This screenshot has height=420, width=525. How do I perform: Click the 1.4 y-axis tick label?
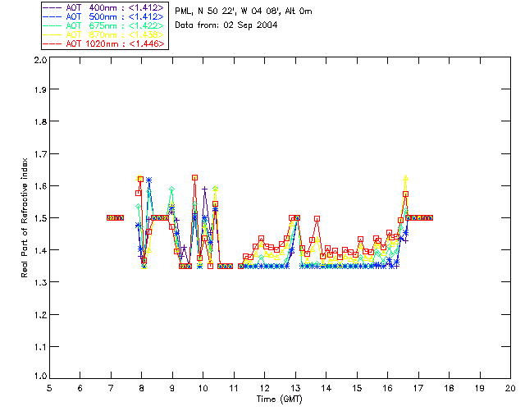(40, 250)
